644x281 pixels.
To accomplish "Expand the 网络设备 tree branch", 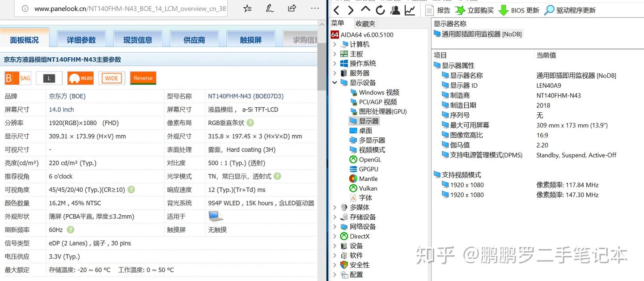I will [x=335, y=226].
